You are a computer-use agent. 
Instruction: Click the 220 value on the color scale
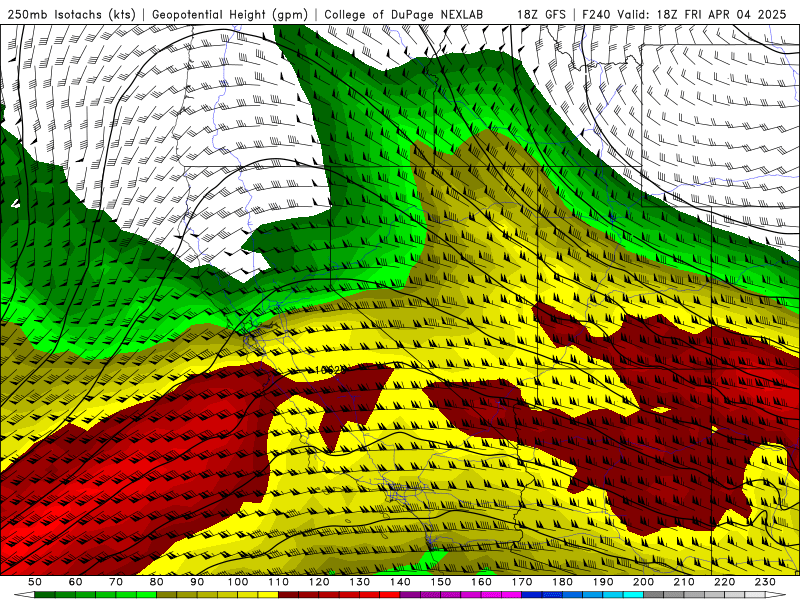pos(724,582)
